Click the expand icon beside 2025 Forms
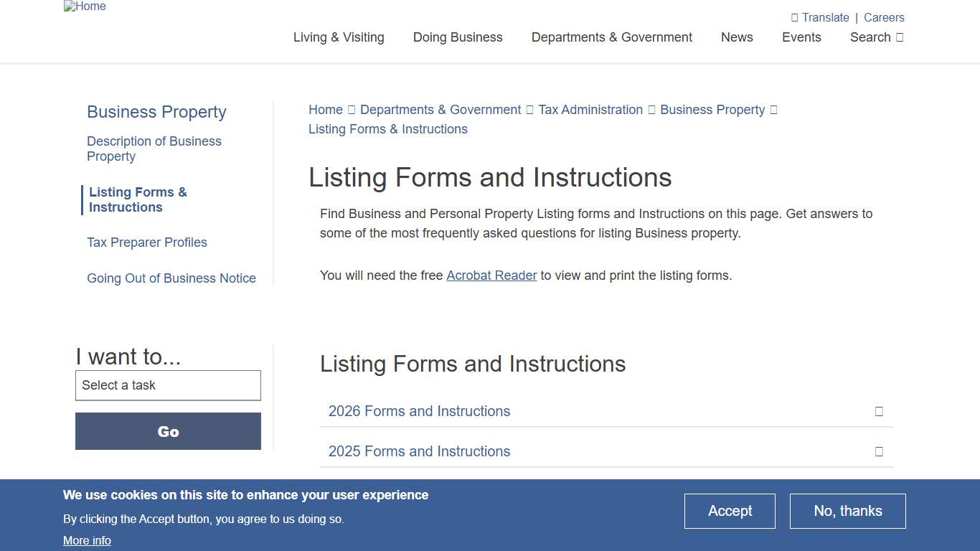 879,451
